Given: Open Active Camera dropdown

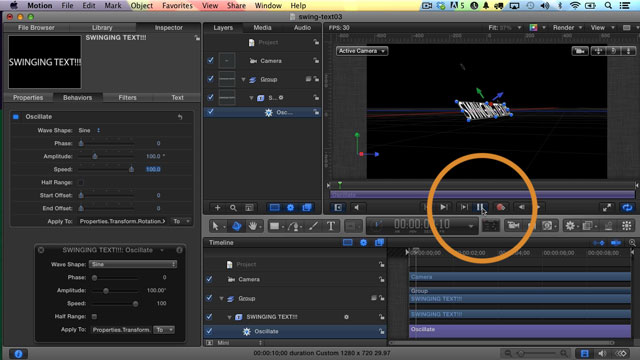Looking at the screenshot, I should tap(362, 51).
